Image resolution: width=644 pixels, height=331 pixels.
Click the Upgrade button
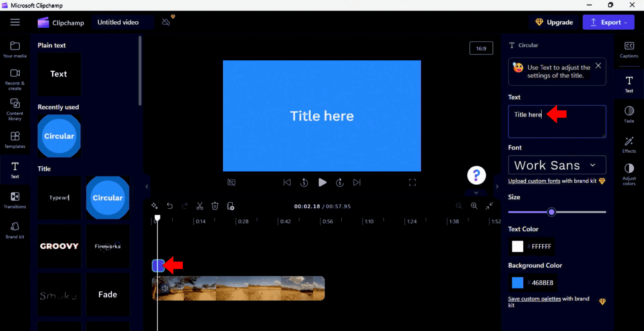(x=554, y=22)
